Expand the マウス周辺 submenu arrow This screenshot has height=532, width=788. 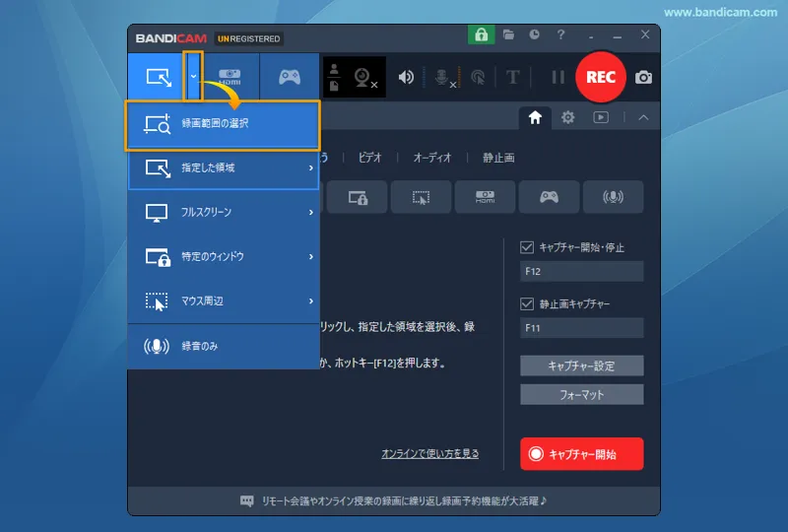311,300
